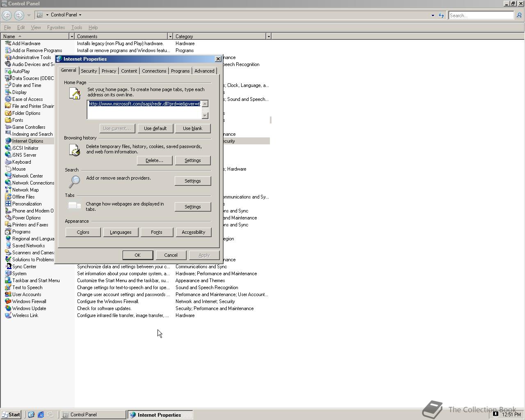The height and width of the screenshot is (420, 525).
Task: Switch to Control Panel taskbar button
Action: click(94, 415)
